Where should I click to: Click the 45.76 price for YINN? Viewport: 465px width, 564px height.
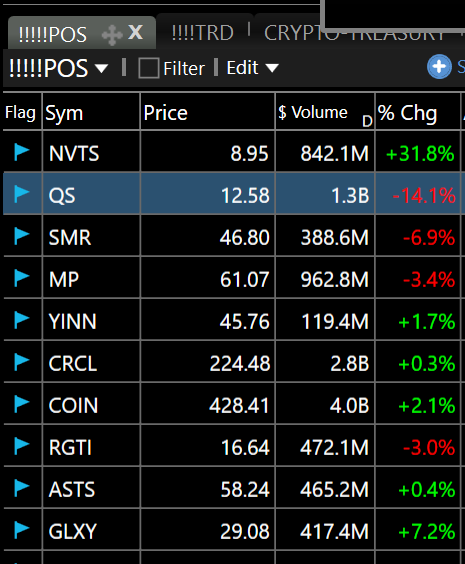coord(245,322)
